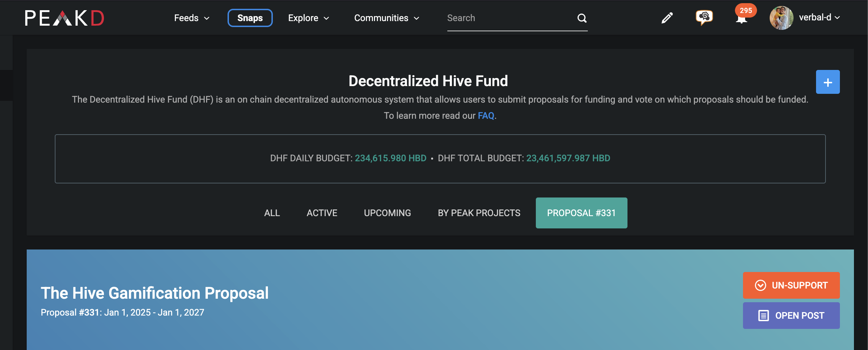This screenshot has width=868, height=350.
Task: Click The Hive Gamification Proposal title
Action: (154, 293)
